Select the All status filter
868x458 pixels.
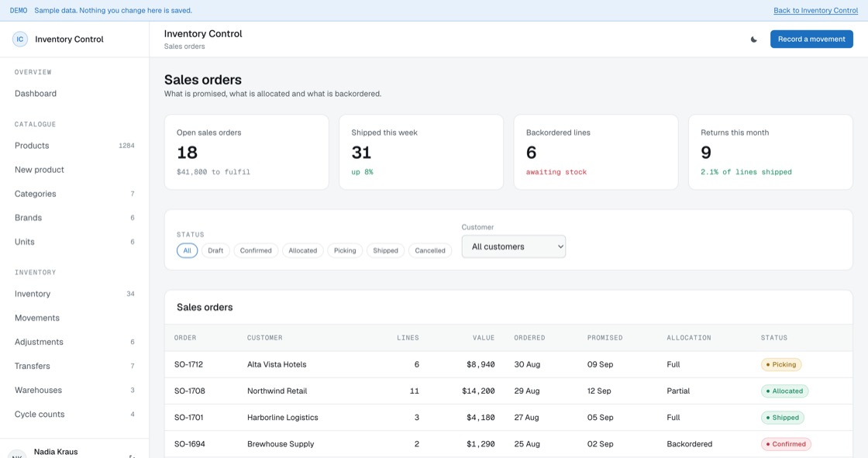pyautogui.click(x=187, y=250)
